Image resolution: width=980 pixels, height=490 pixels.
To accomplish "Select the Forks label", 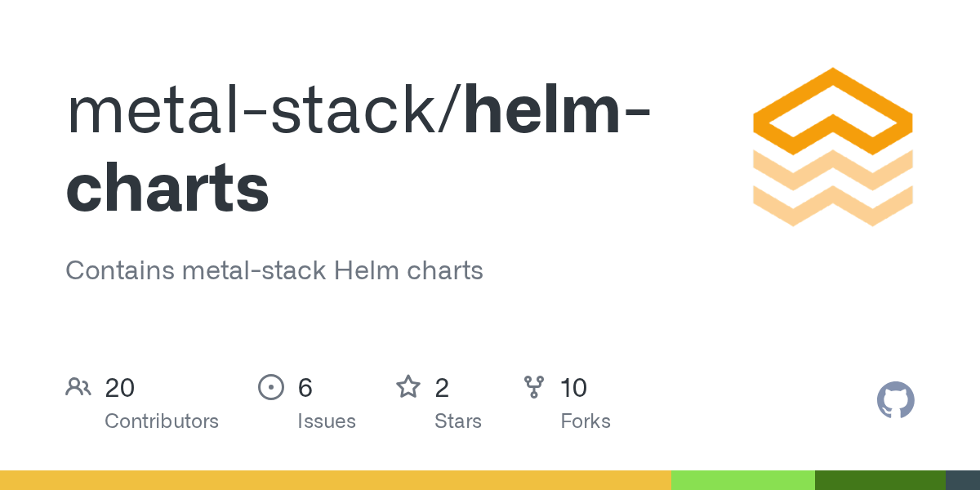I will 586,421.
